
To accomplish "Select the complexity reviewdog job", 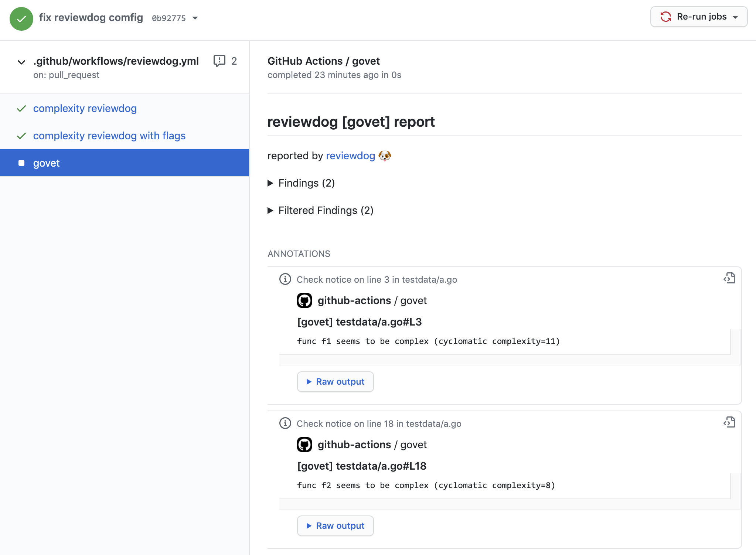I will [85, 109].
